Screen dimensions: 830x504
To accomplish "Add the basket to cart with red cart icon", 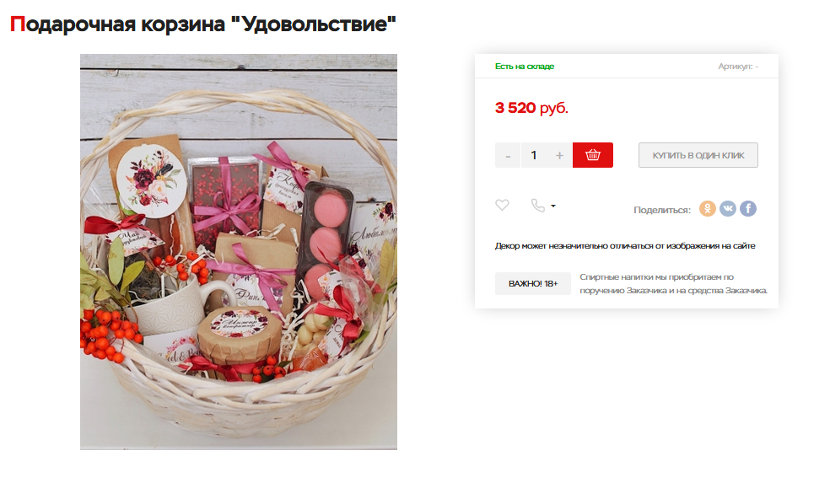I will click(592, 155).
